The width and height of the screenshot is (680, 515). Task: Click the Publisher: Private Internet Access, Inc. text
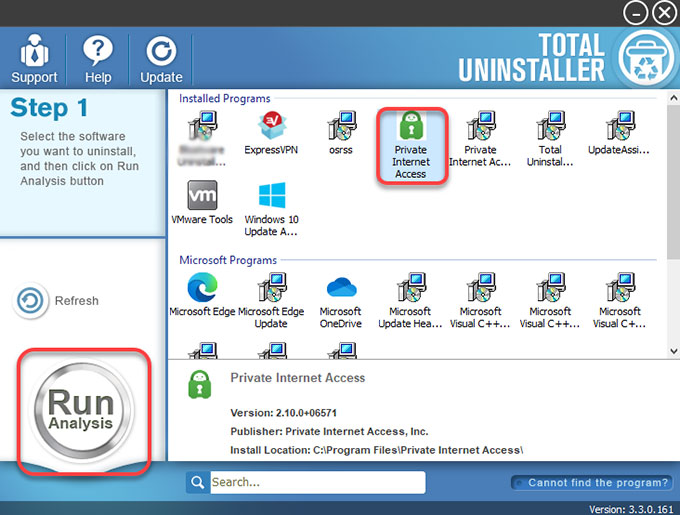tap(329, 431)
